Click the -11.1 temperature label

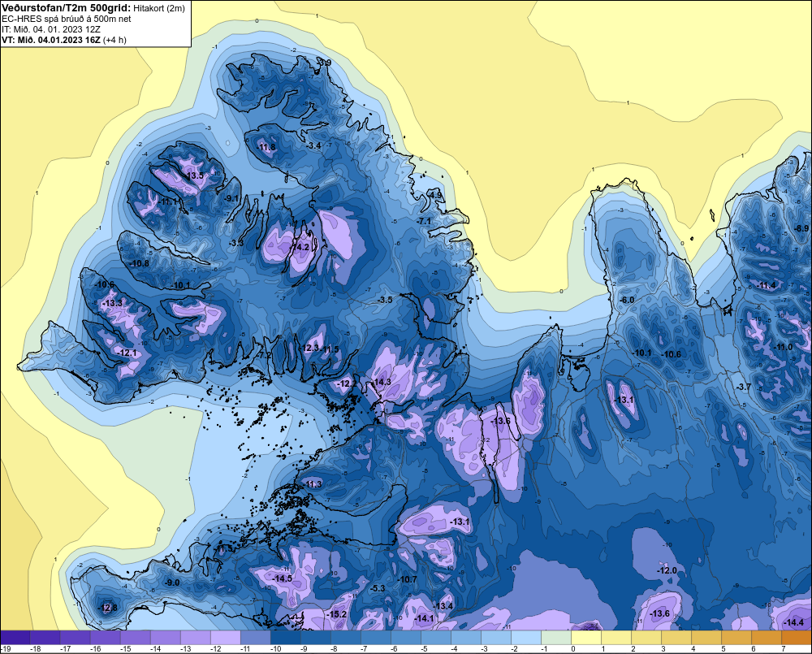click(169, 201)
